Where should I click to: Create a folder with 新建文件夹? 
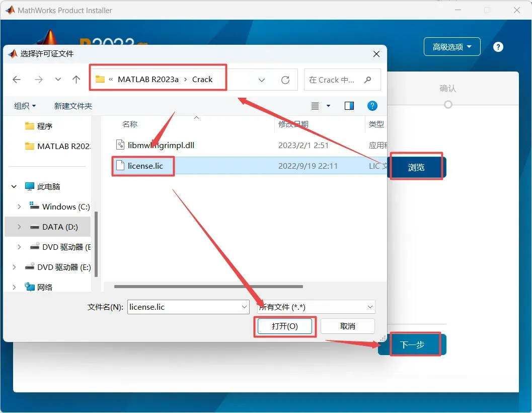(73, 106)
